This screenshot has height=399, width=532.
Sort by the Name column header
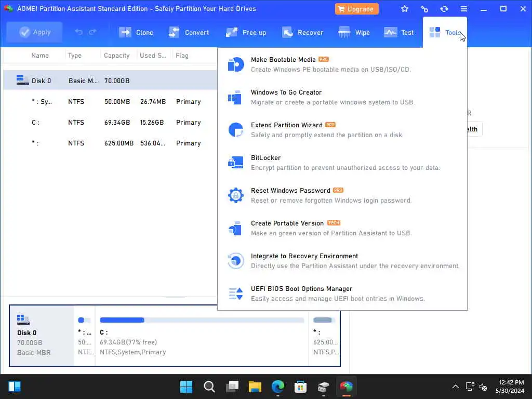pos(40,55)
